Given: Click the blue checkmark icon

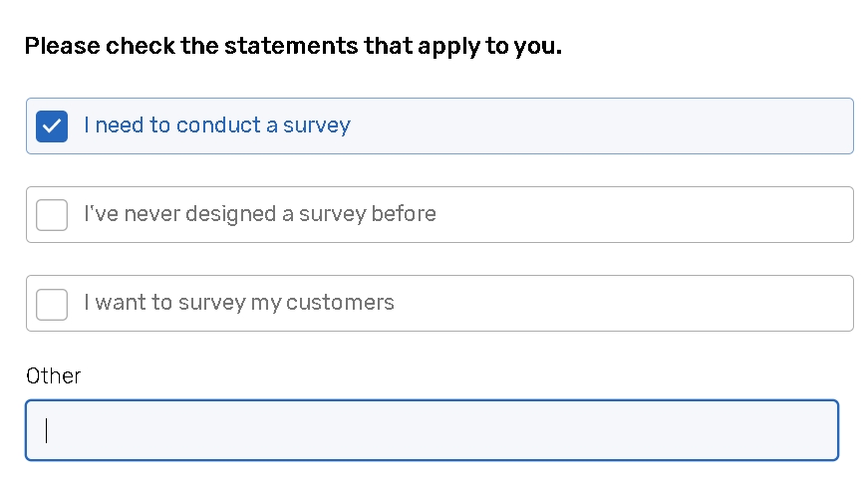Looking at the screenshot, I should coord(52,126).
